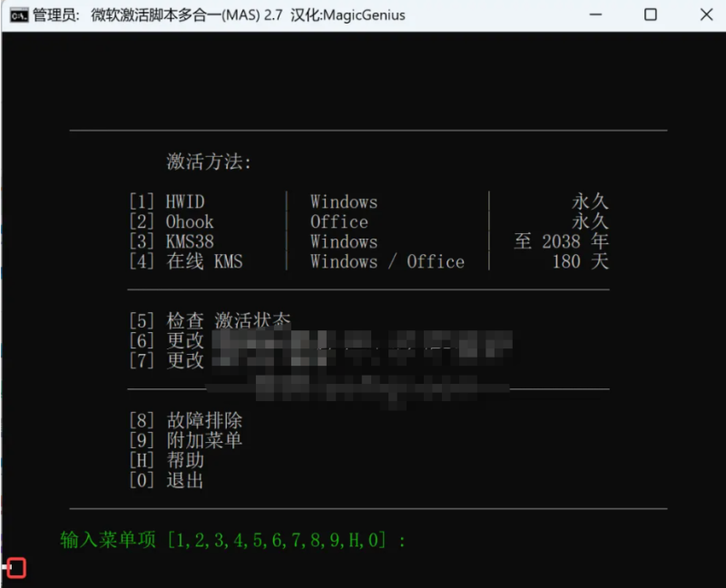
Task: Click the 至 2038 年 text
Action: [561, 241]
